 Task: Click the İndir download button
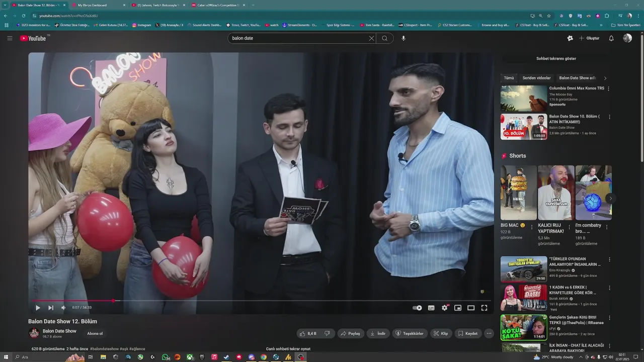click(x=378, y=333)
